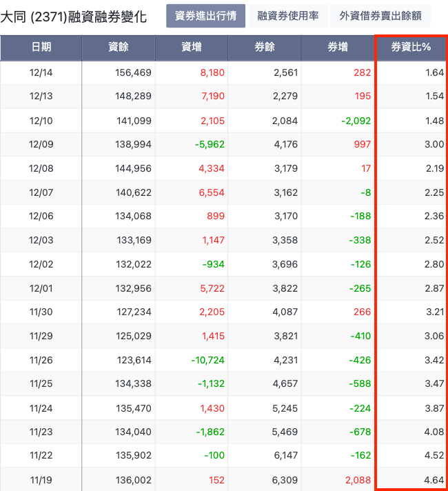
Task: Click the 資增 column header
Action: click(192, 48)
